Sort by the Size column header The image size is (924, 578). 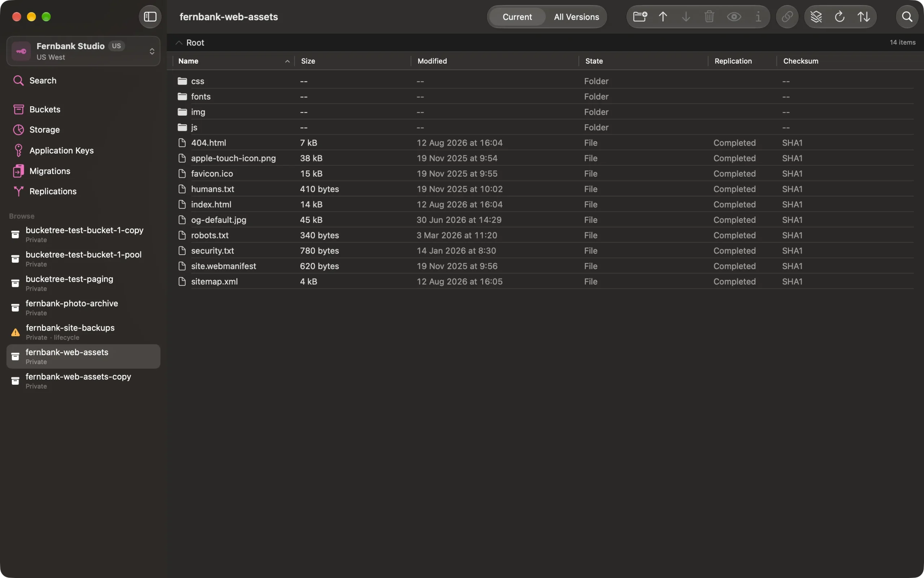click(352, 61)
